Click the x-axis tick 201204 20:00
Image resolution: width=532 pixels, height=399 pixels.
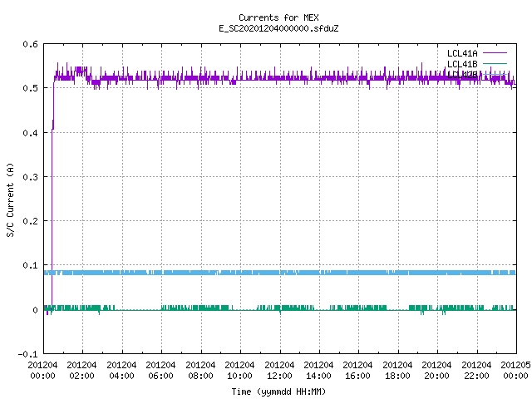click(x=436, y=370)
